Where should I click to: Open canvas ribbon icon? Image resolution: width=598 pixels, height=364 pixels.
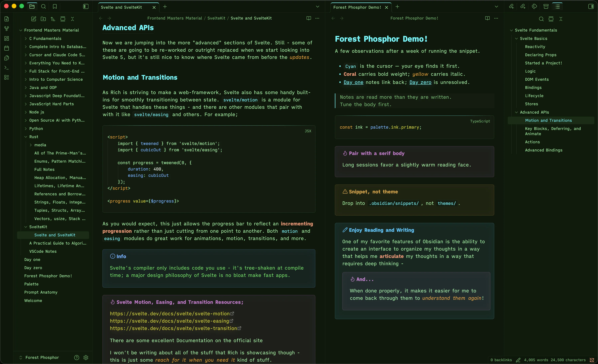(x=7, y=38)
